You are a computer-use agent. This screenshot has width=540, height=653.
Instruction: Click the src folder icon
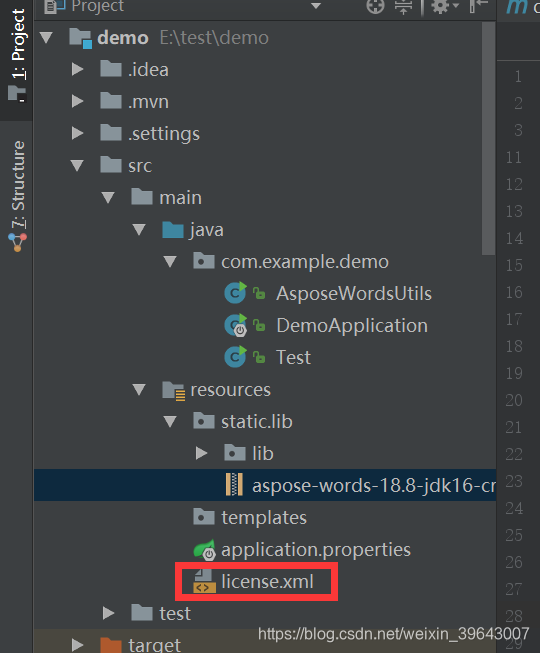[111, 164]
